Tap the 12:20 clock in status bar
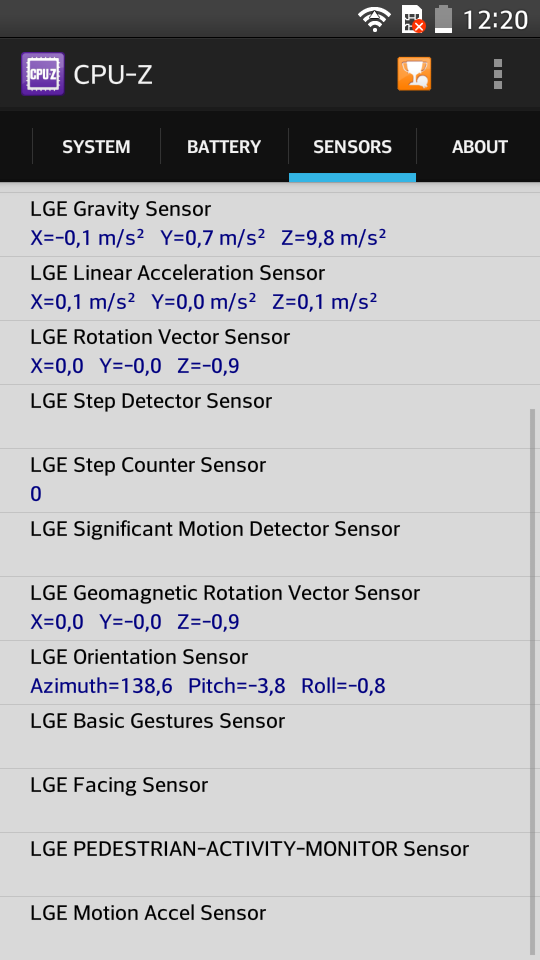Screen dimensions: 540x960 495,20
